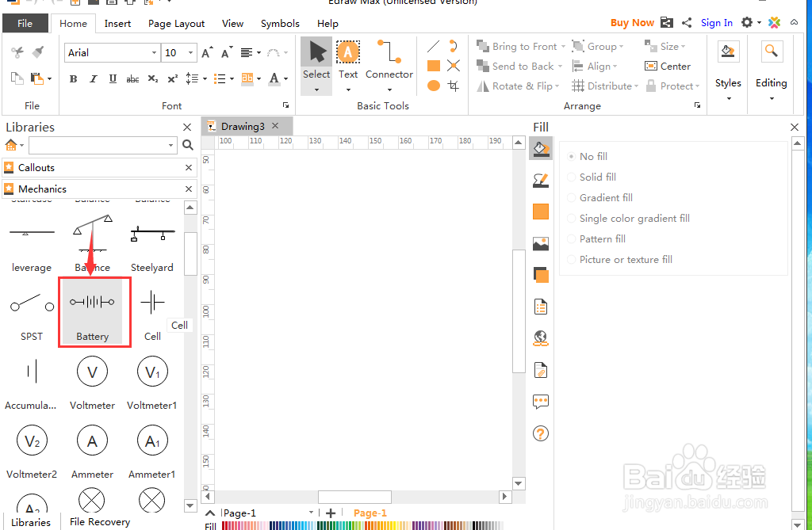Screen dimensions: 812x530
Task: Click the Page-1 orange page tab
Action: click(370, 513)
